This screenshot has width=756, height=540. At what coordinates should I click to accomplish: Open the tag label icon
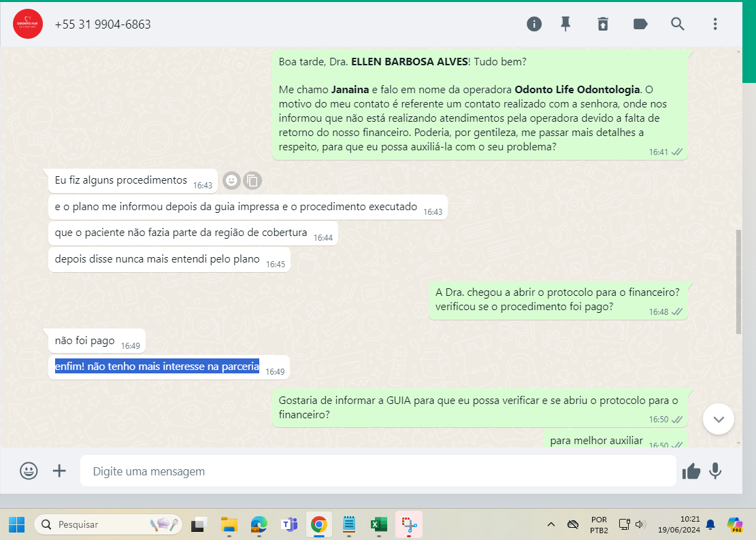point(640,24)
